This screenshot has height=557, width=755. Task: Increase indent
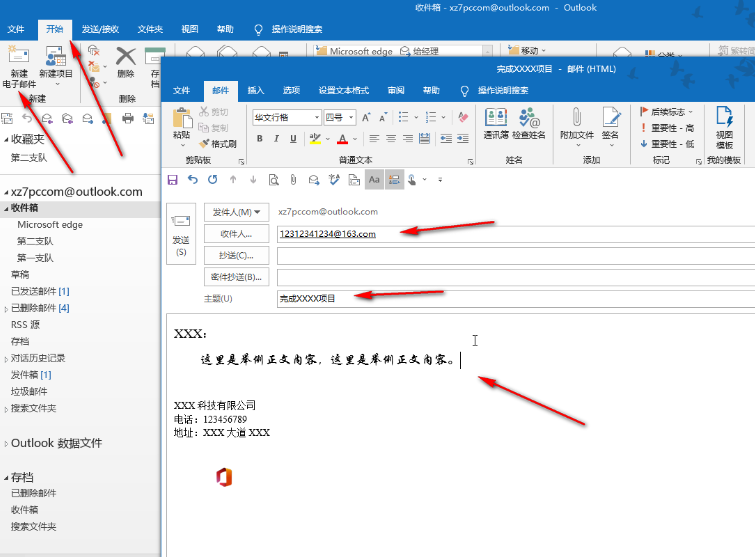pos(463,139)
